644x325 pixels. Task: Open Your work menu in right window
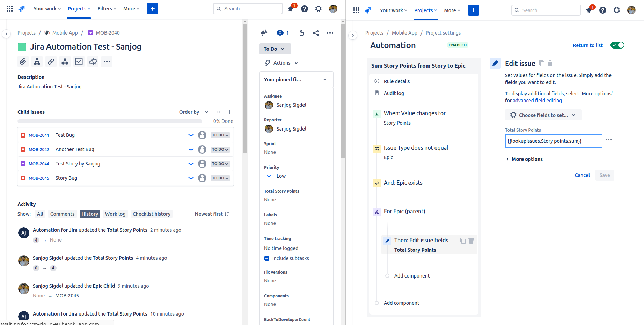394,10
